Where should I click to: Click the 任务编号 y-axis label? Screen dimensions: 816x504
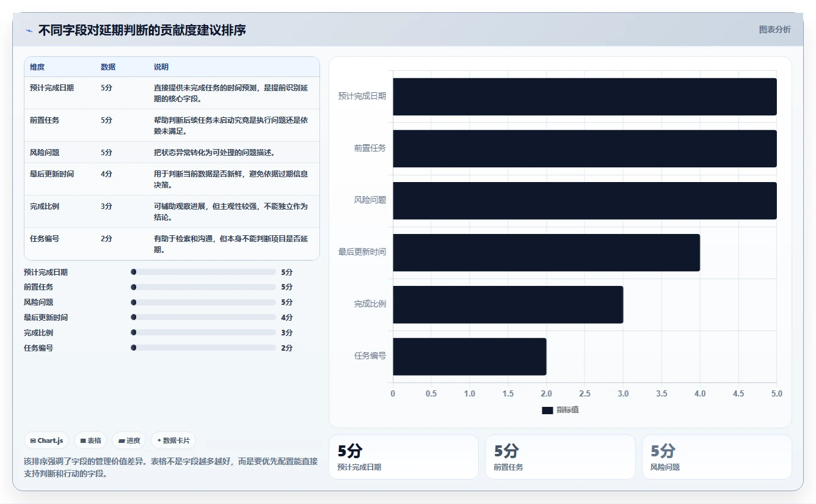370,356
